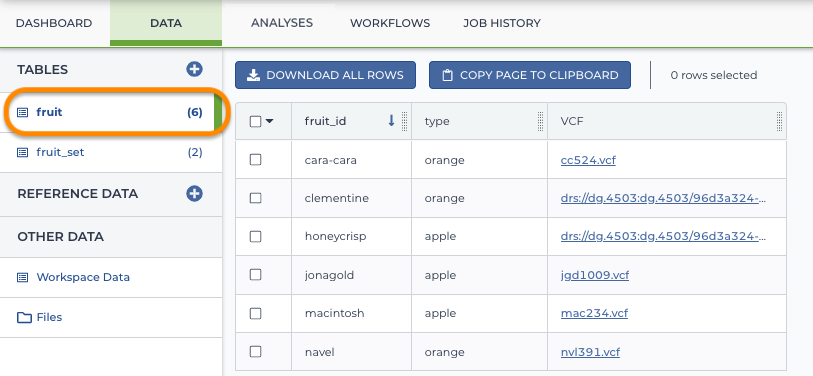
Task: Click the Files folder icon
Action: (x=24, y=317)
